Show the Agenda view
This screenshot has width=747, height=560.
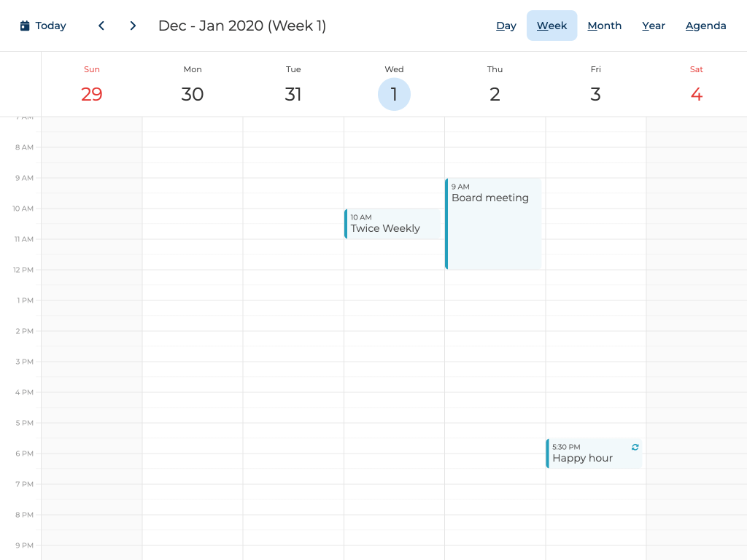[x=705, y=26]
